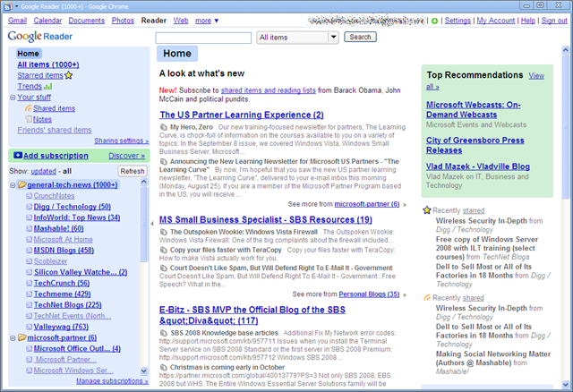Open Gmail from the top navigation
This screenshot has height=392, width=573.
[x=18, y=21]
